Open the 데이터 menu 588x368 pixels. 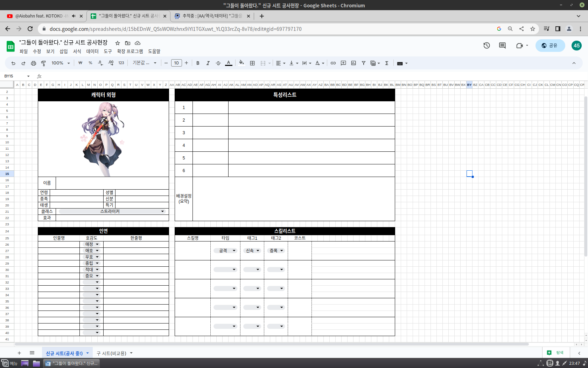[x=92, y=51]
